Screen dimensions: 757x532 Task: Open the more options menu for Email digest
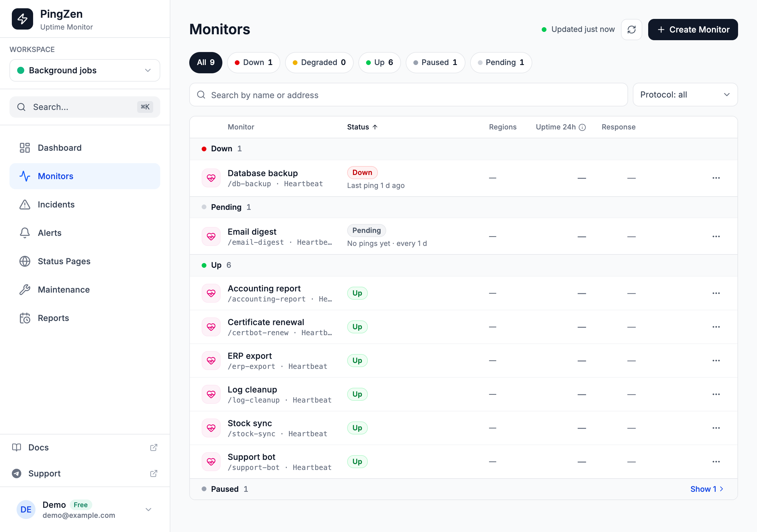click(x=716, y=236)
